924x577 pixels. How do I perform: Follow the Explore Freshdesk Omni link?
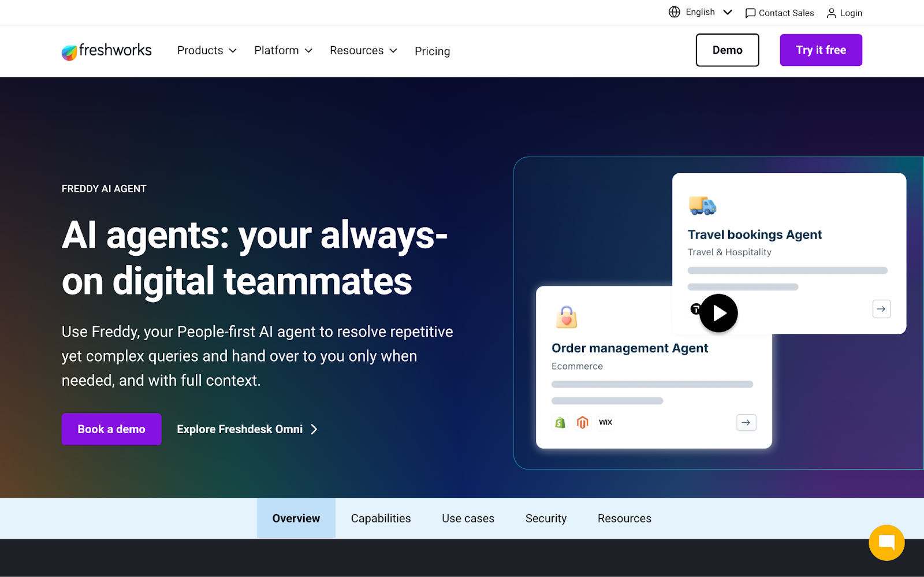[247, 429]
